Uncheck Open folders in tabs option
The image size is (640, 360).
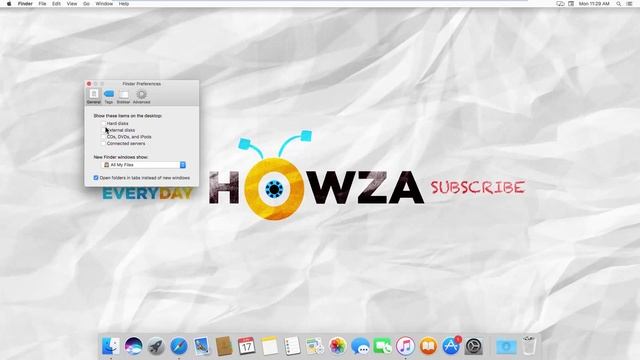tap(96, 178)
